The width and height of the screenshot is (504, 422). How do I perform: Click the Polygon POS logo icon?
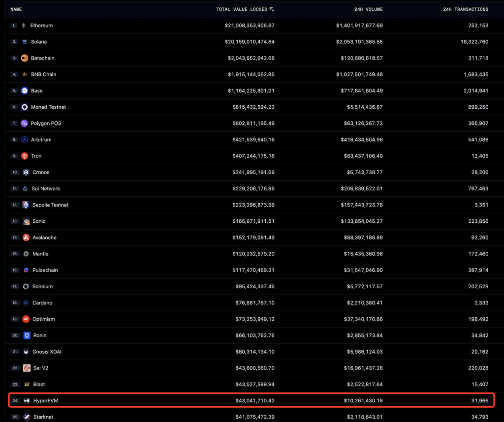[25, 123]
